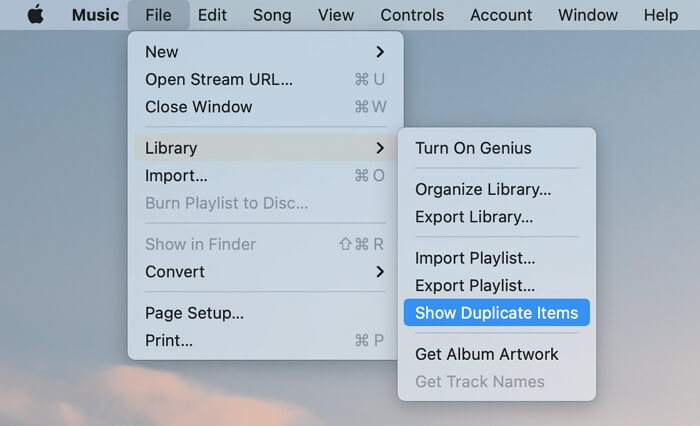Choose Print… menu item
700x426 pixels.
pyautogui.click(x=265, y=340)
